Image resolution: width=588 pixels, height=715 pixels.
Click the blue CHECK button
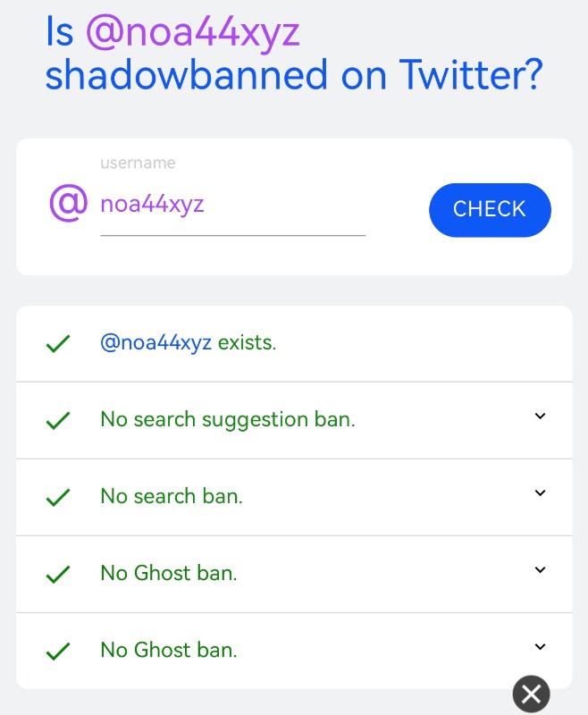490,210
